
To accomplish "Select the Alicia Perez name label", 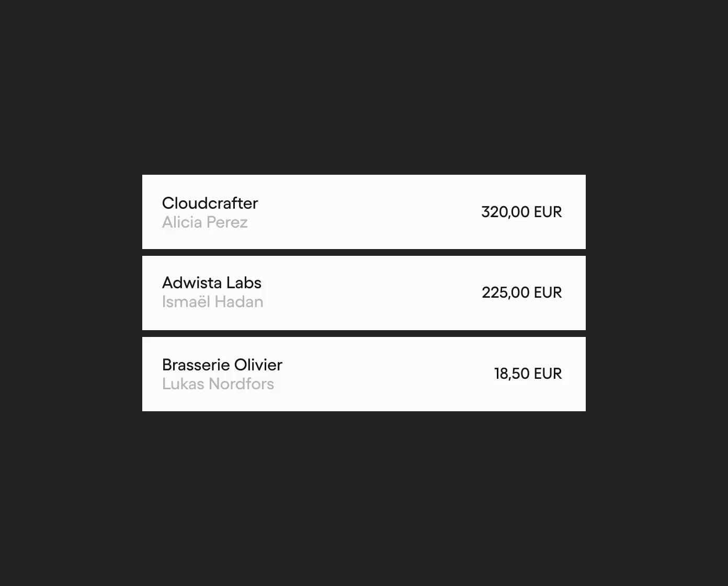I will (205, 222).
